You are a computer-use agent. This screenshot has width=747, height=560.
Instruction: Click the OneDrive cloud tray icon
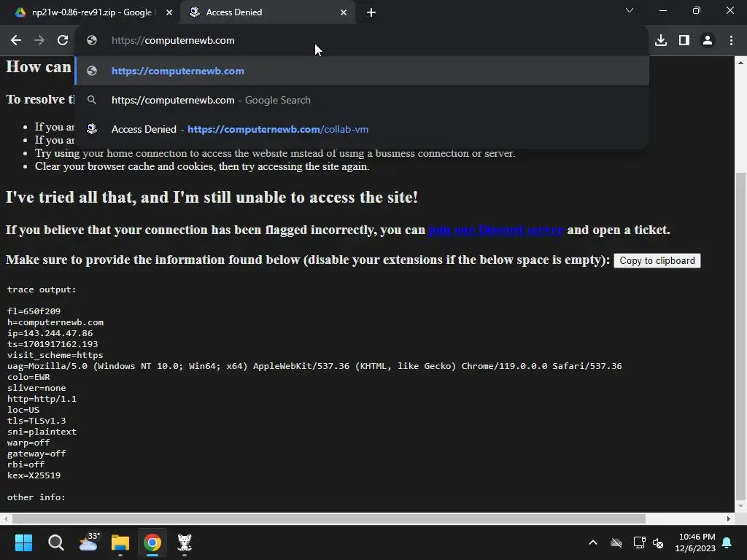(x=616, y=542)
